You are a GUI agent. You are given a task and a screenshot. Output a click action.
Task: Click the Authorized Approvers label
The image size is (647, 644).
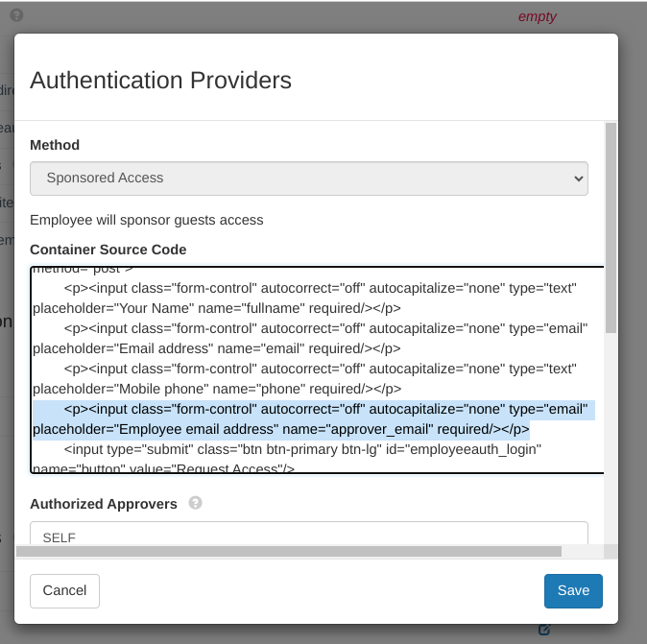tap(104, 504)
